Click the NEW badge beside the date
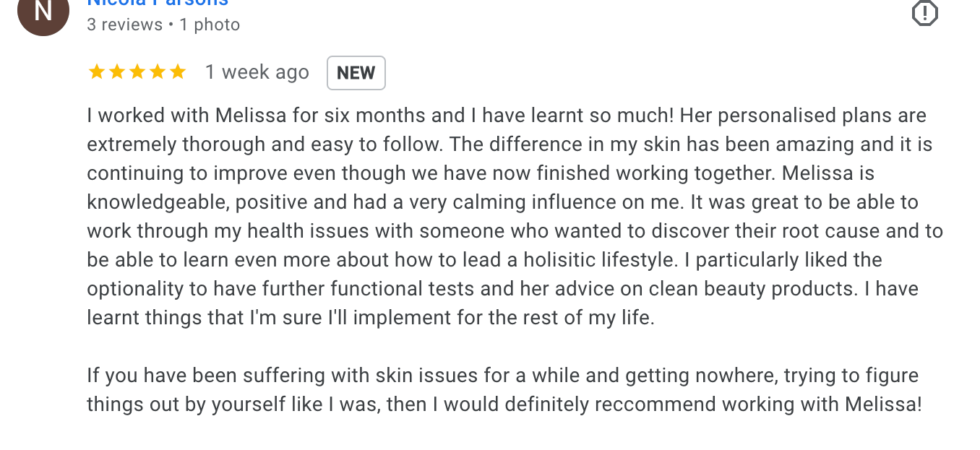Viewport: 980px width, 450px height. [x=356, y=73]
